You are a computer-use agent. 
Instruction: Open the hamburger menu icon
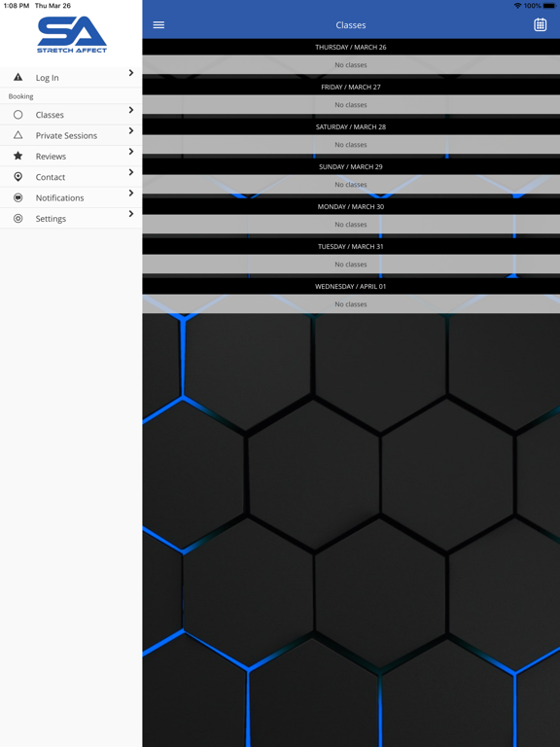click(158, 24)
